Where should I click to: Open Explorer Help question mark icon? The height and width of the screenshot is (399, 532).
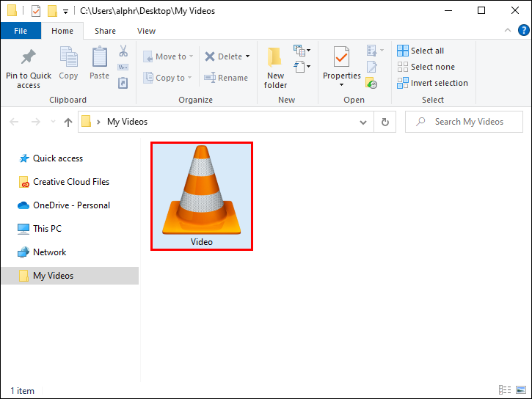523,30
